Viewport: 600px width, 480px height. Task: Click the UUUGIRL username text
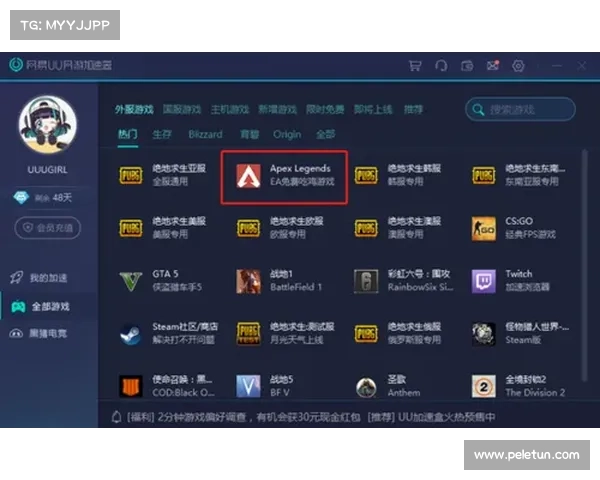[x=47, y=170]
